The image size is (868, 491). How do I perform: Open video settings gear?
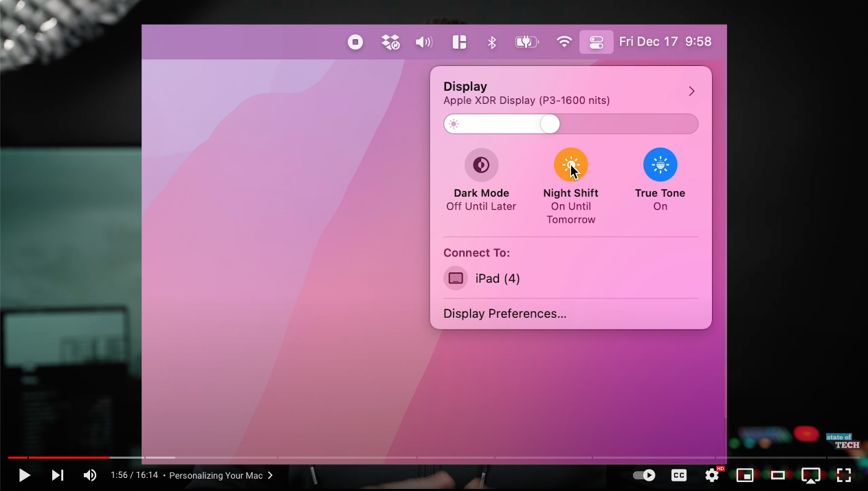712,475
